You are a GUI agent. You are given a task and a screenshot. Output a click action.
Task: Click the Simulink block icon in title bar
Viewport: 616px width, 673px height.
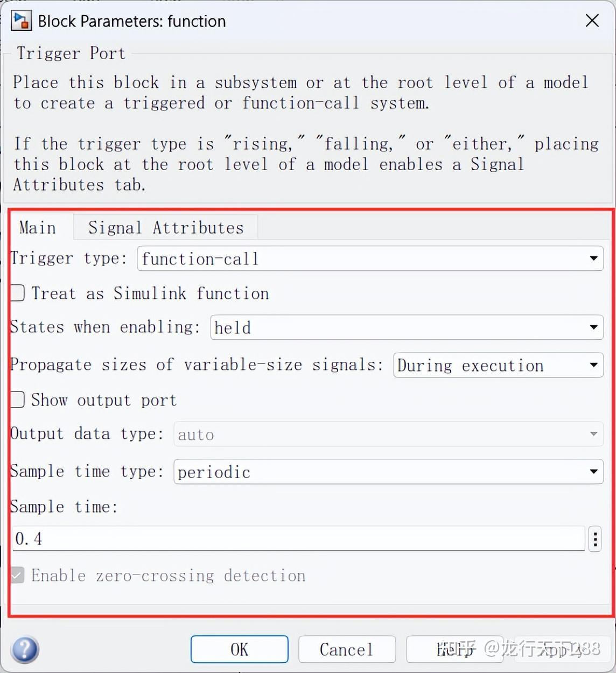click(22, 21)
